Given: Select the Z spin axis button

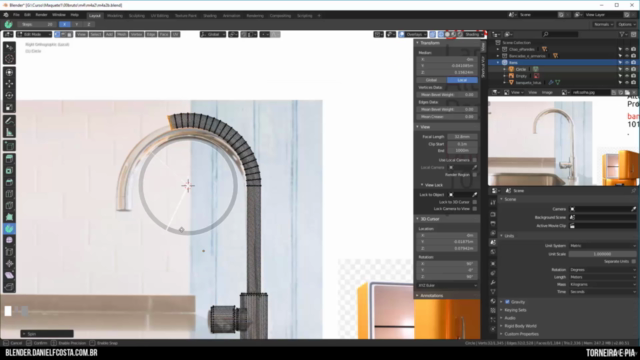Looking at the screenshot, I should [x=89, y=24].
